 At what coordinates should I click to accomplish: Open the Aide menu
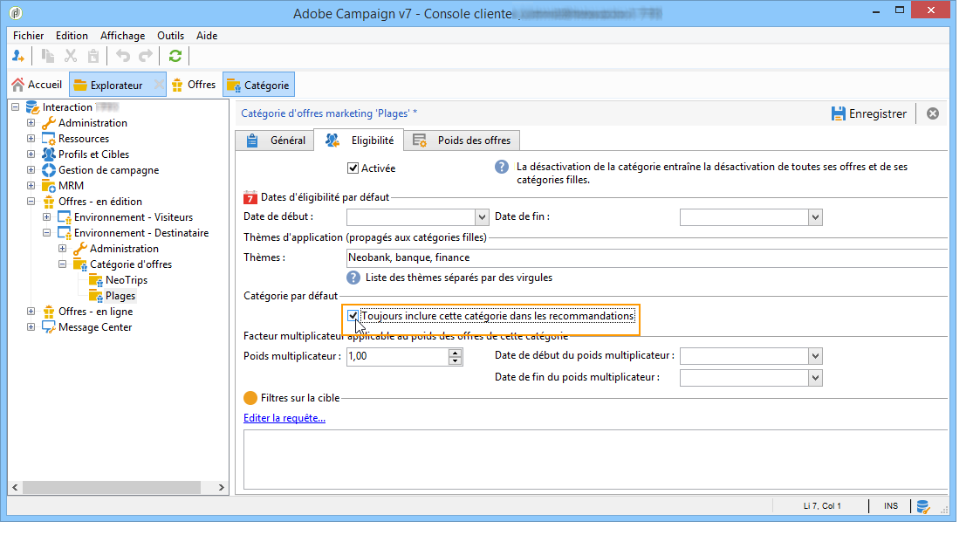click(x=207, y=36)
